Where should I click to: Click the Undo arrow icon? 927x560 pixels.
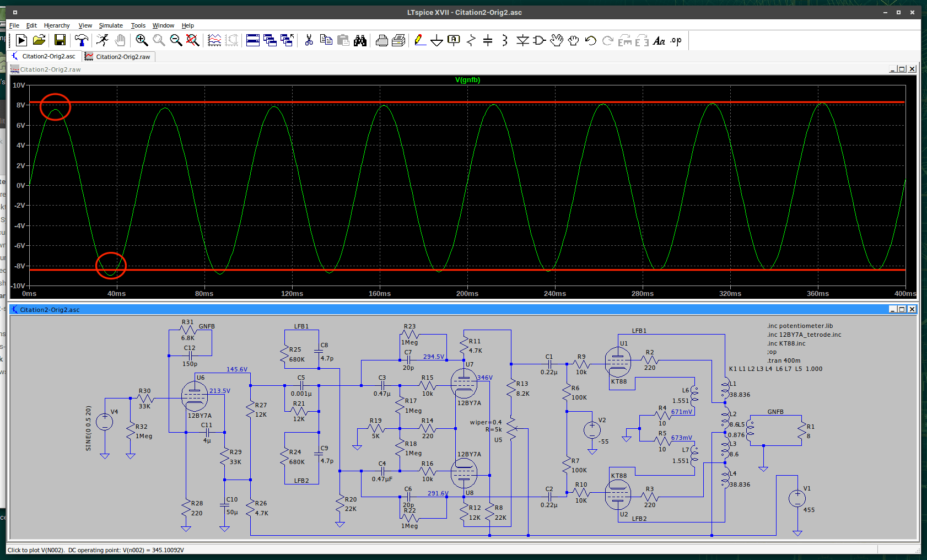pos(591,40)
